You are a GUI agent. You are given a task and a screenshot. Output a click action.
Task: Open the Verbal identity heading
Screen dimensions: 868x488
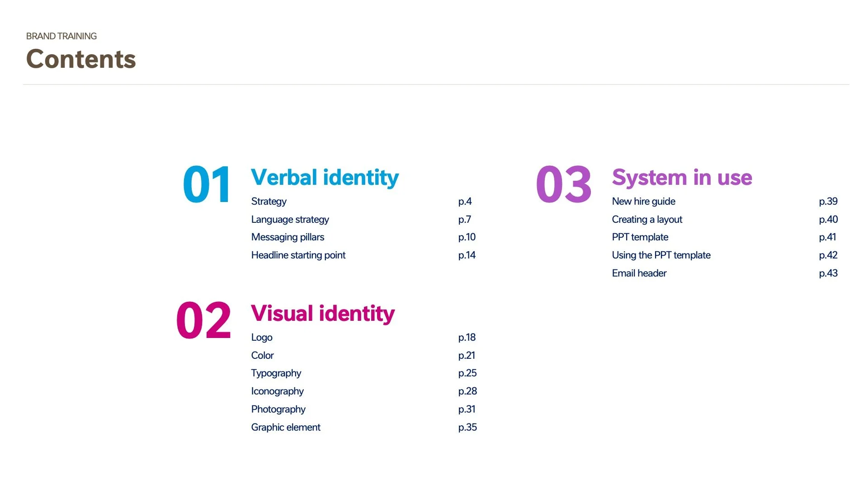pos(325,177)
